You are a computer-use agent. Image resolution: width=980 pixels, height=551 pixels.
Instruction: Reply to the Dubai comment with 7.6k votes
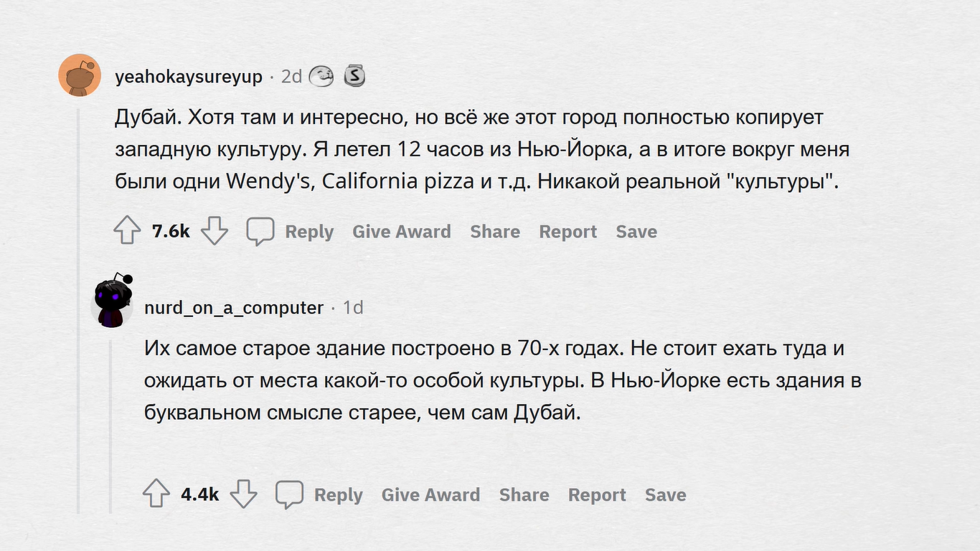[x=309, y=232]
